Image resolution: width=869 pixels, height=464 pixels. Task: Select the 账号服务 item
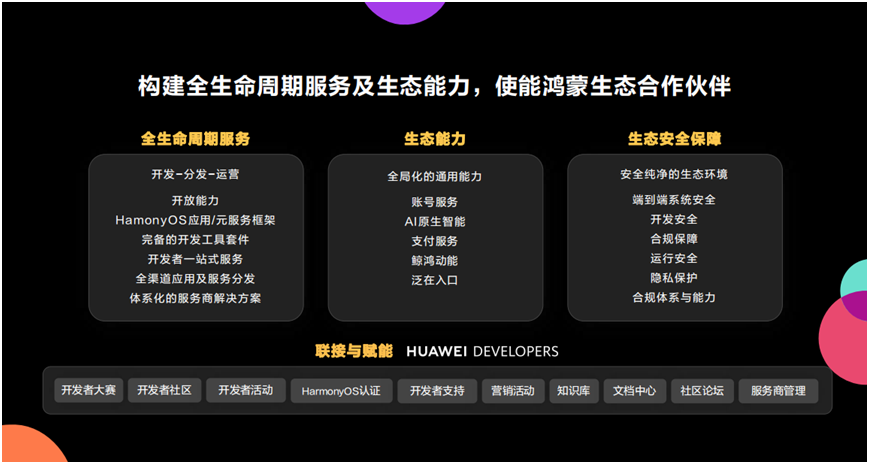click(434, 202)
